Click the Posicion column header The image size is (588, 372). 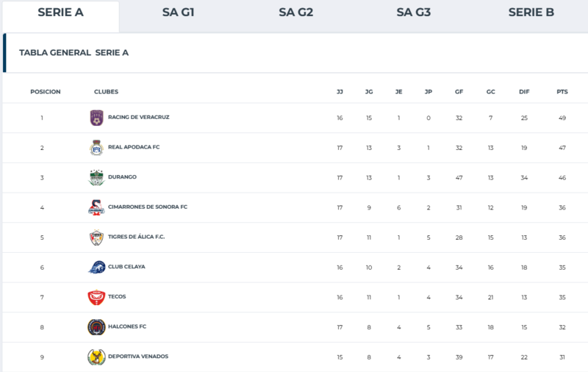[46, 92]
